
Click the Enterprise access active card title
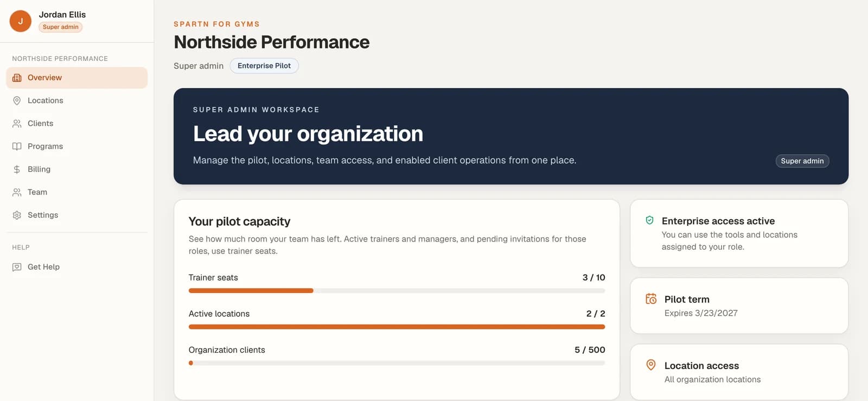718,221
